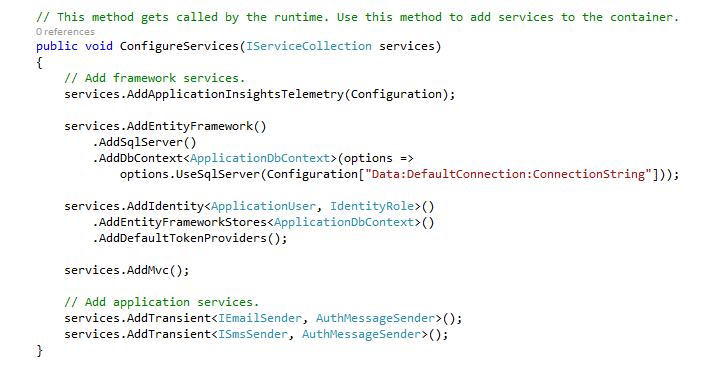Click the IEmailSender interface name
Screen dimensions: 710x369
click(x=260, y=318)
